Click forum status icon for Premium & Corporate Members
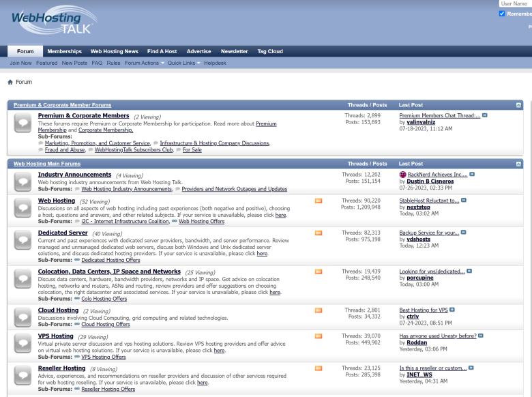 23,123
